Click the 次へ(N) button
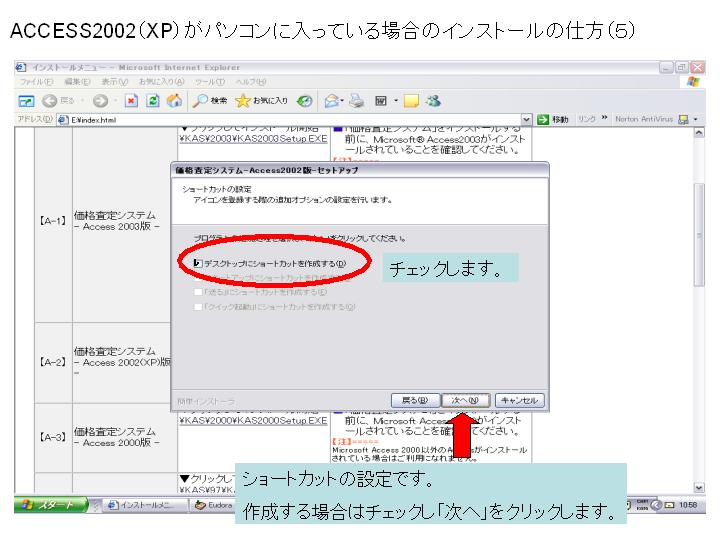720x540 pixels. click(x=465, y=400)
